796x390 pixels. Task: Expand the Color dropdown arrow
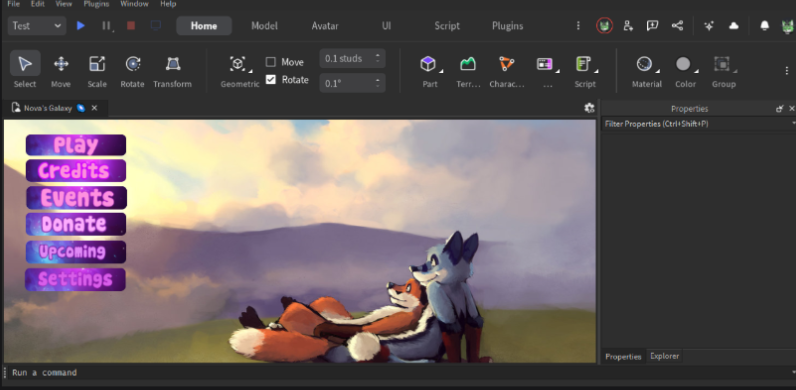tap(696, 71)
